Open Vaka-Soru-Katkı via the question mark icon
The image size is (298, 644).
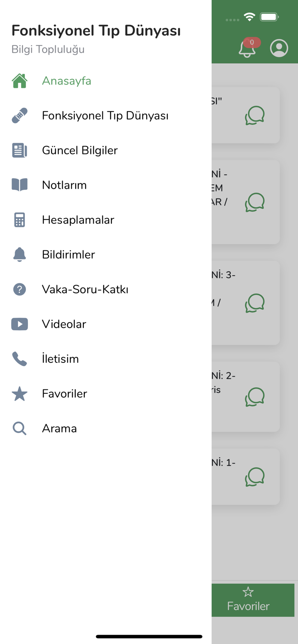pos(19,289)
